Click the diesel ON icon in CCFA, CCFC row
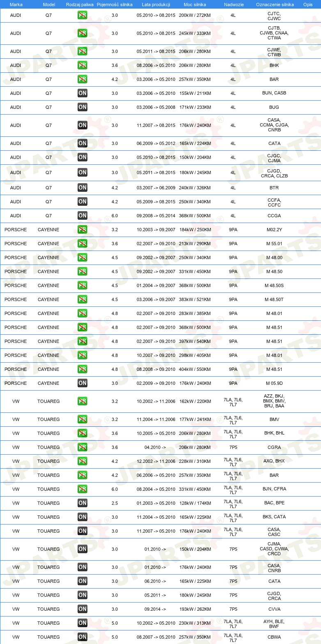This screenshot has height=644, width=321. [83, 202]
